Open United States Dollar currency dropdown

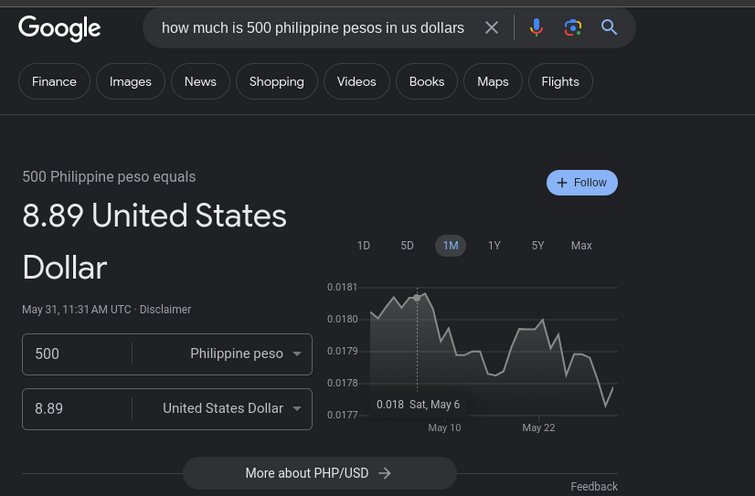tap(232, 408)
